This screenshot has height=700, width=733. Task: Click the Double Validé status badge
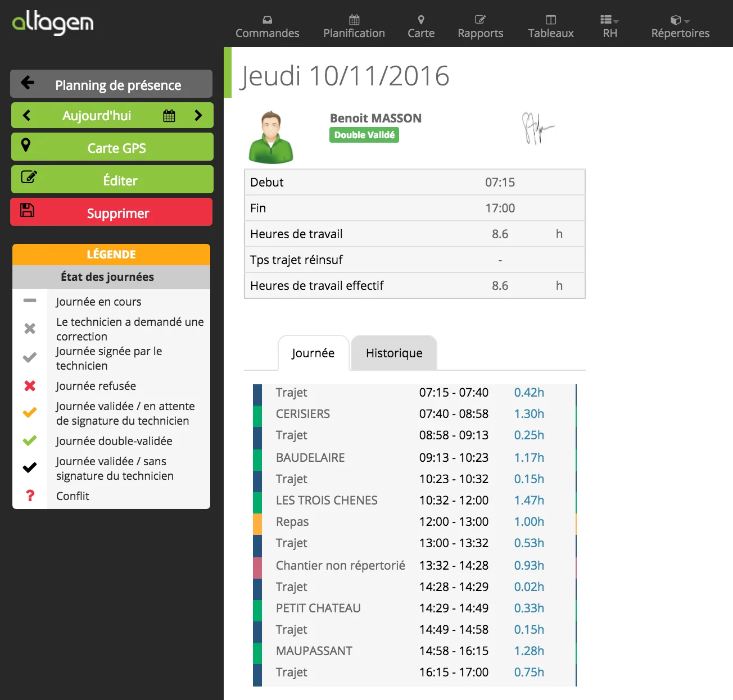(364, 135)
